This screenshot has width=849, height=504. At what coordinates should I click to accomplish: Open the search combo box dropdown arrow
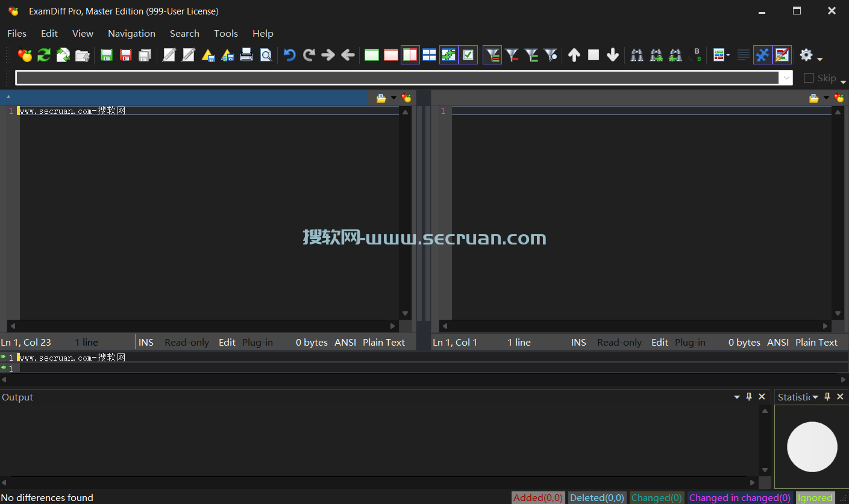pyautogui.click(x=786, y=78)
